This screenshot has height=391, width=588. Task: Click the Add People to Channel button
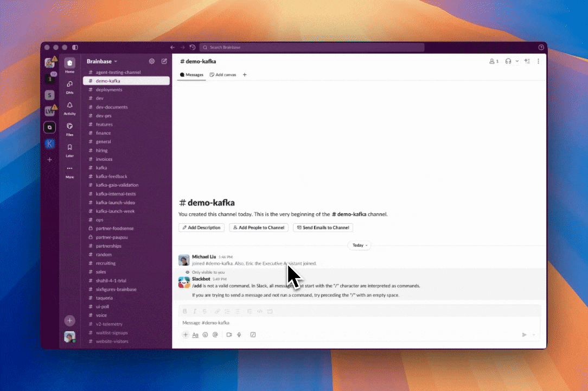[258, 228]
